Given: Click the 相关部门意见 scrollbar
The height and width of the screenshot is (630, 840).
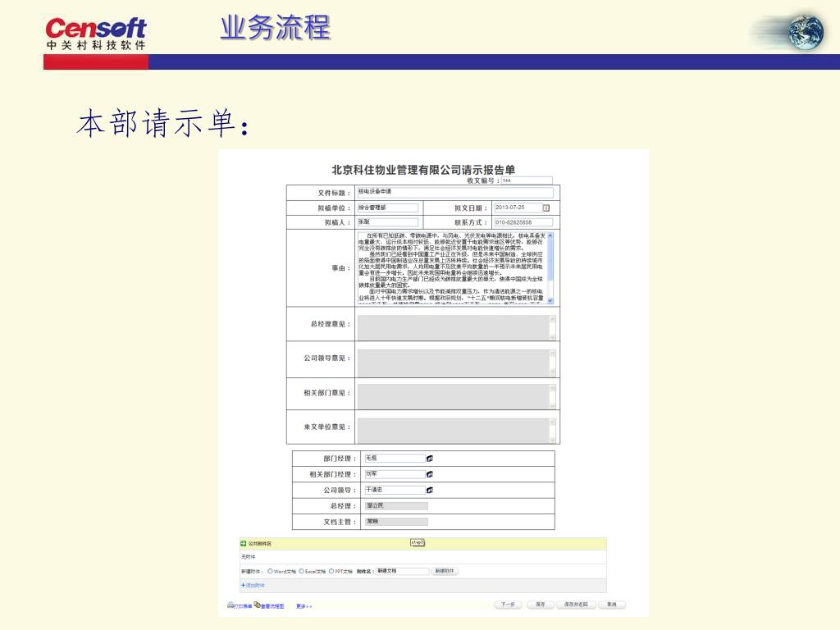Looking at the screenshot, I should (x=552, y=396).
